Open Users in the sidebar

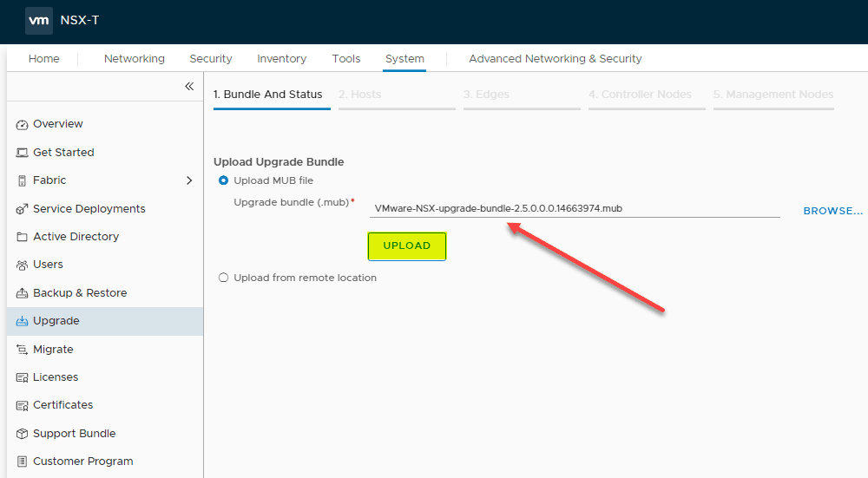(x=48, y=265)
